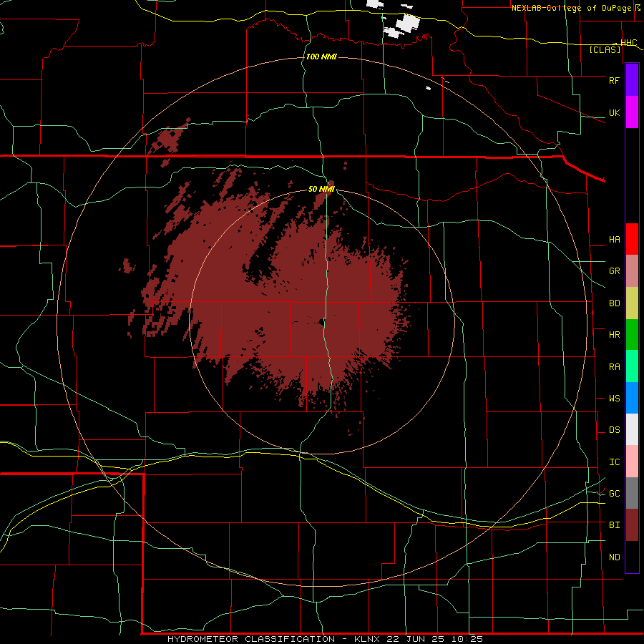The height and width of the screenshot is (644, 644).
Task: Click the RF purple legend color swatch
Action: pos(632,80)
